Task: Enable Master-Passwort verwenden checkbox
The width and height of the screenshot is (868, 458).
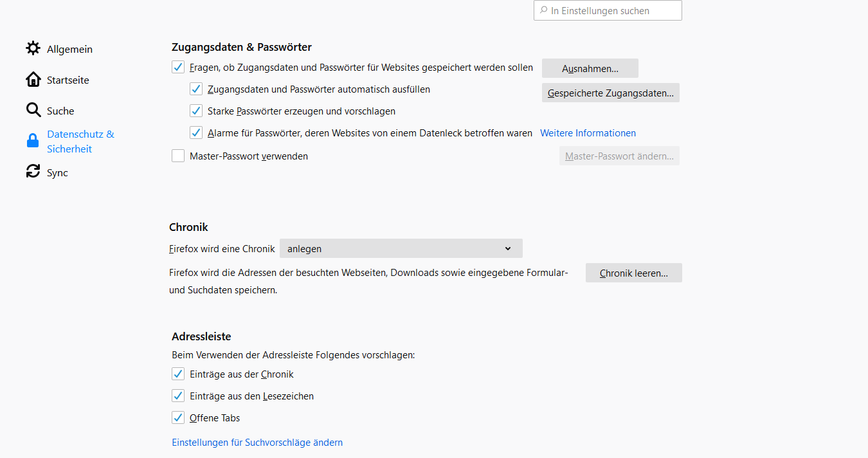Action: click(x=178, y=156)
